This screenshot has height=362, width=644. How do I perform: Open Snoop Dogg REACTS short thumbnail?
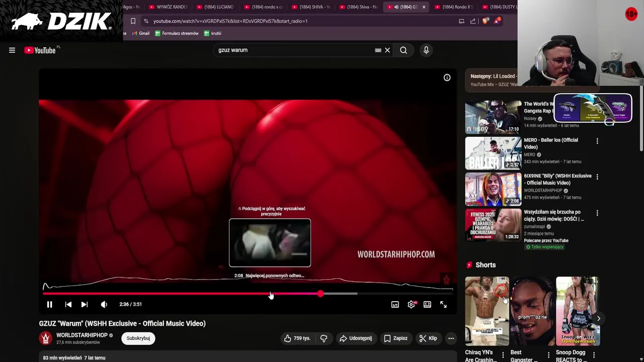[x=578, y=311]
